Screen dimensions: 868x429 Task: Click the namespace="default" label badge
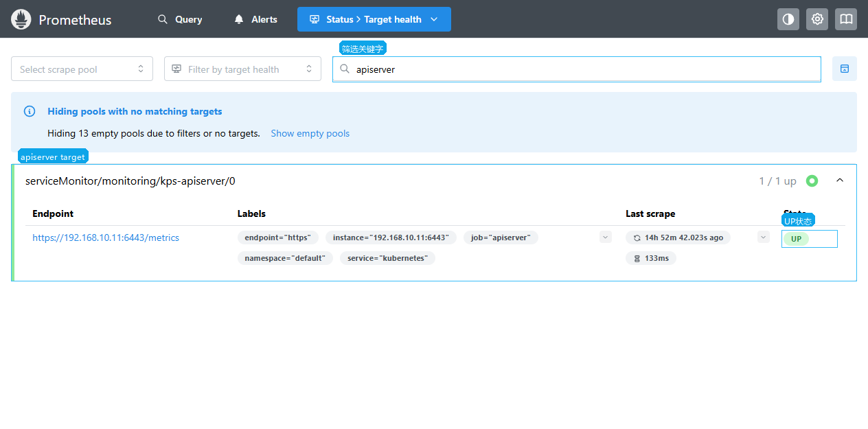(x=286, y=258)
